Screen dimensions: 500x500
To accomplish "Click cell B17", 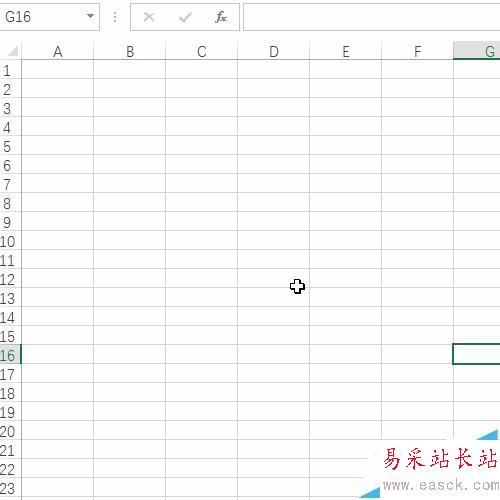I will pos(130,374).
